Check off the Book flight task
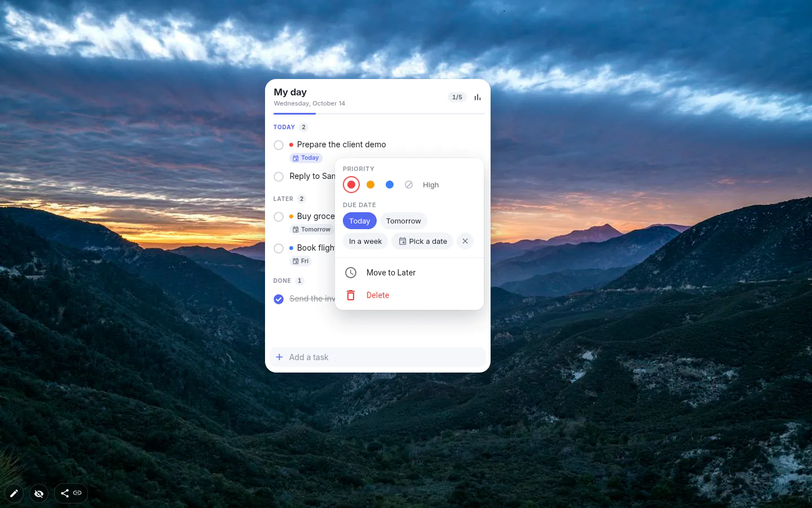 point(279,248)
